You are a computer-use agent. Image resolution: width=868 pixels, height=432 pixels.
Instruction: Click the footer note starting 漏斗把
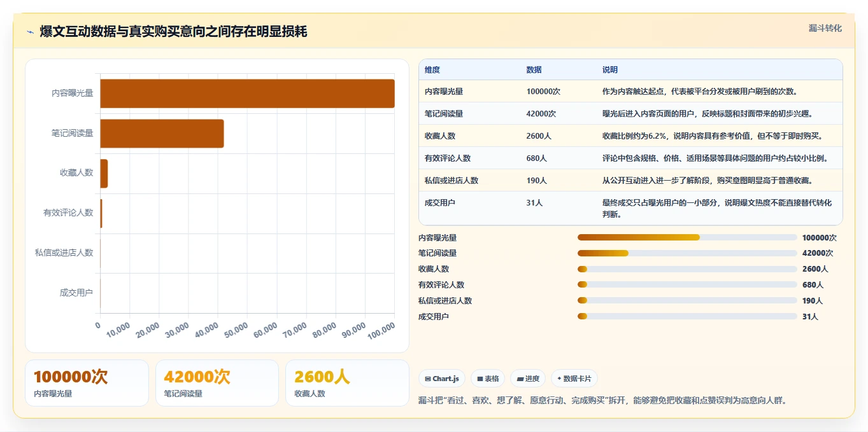(x=603, y=401)
